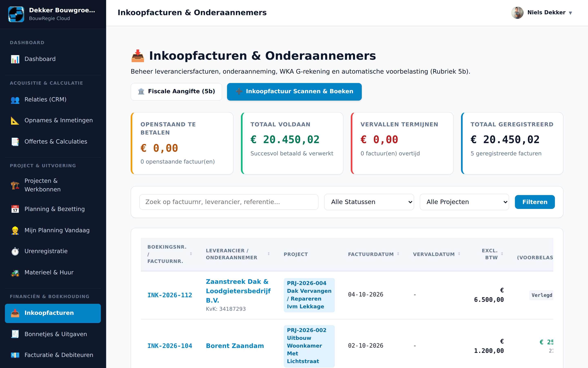Click the Offertes & Calculaties document icon
588x368 pixels.
point(15,142)
